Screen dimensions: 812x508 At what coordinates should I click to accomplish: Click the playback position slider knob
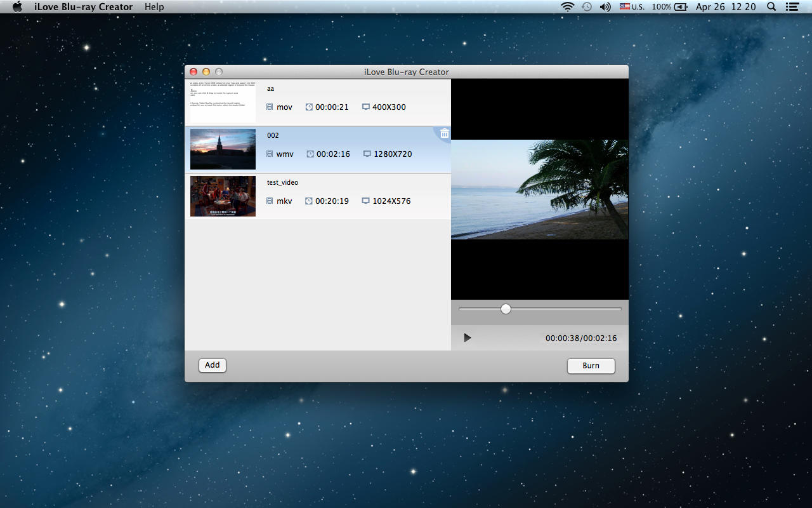pos(506,309)
